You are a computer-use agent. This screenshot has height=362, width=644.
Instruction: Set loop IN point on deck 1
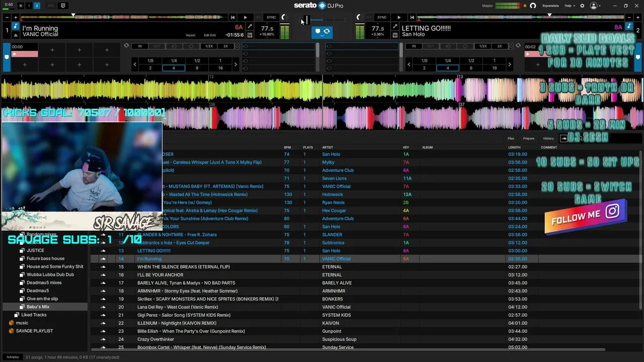tap(140, 46)
